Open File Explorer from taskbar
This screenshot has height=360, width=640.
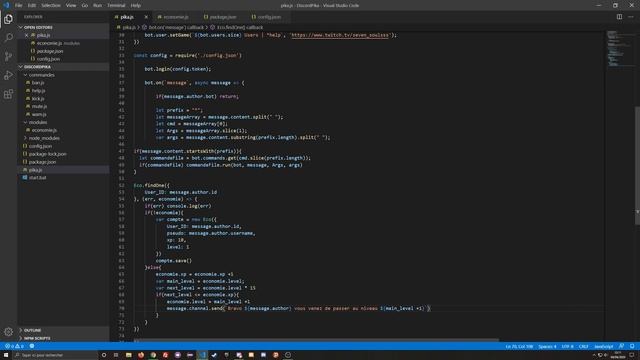click(129, 355)
